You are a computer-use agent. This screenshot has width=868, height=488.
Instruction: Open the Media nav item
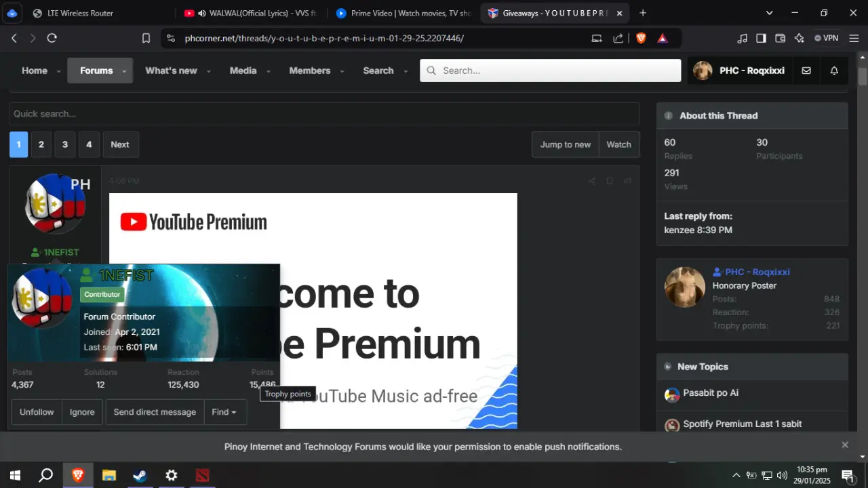[243, 70]
